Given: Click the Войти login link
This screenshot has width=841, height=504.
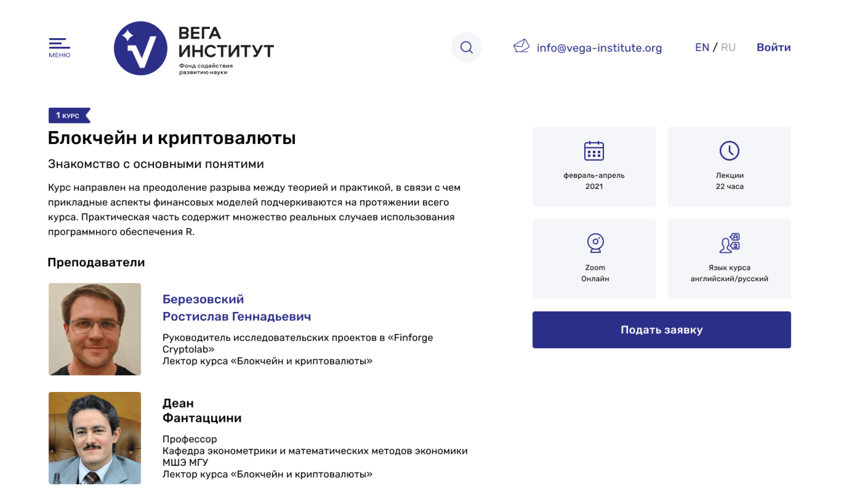Looking at the screenshot, I should click(774, 48).
